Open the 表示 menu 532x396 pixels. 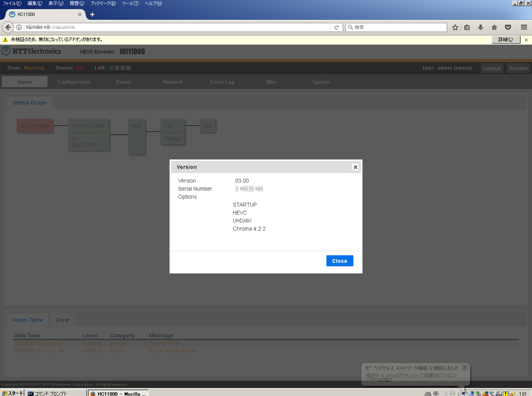point(56,3)
